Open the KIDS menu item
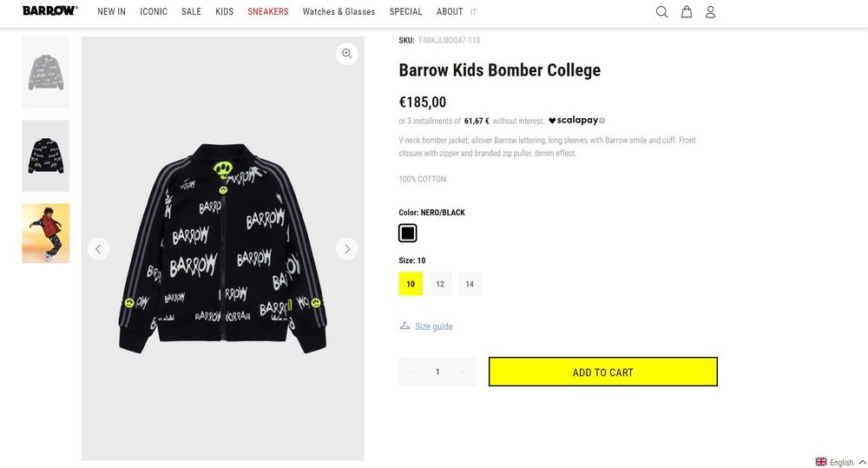This screenshot has height=468, width=868. coord(225,12)
